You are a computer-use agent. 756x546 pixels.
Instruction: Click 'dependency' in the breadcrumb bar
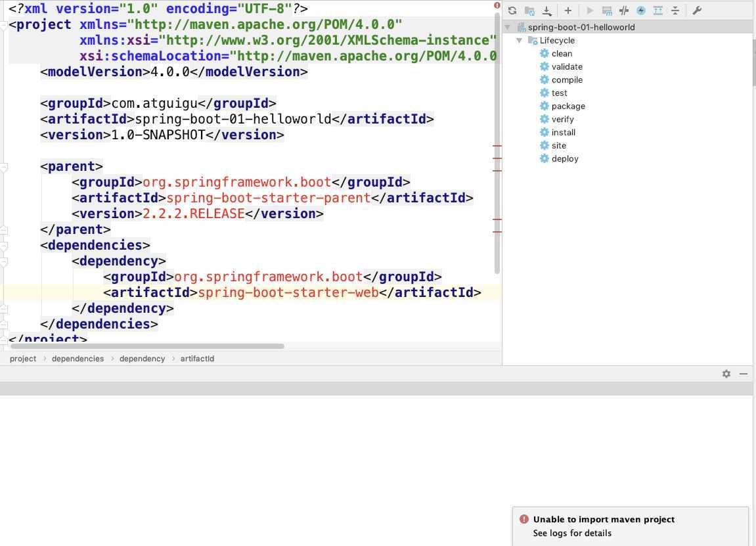[x=143, y=359]
